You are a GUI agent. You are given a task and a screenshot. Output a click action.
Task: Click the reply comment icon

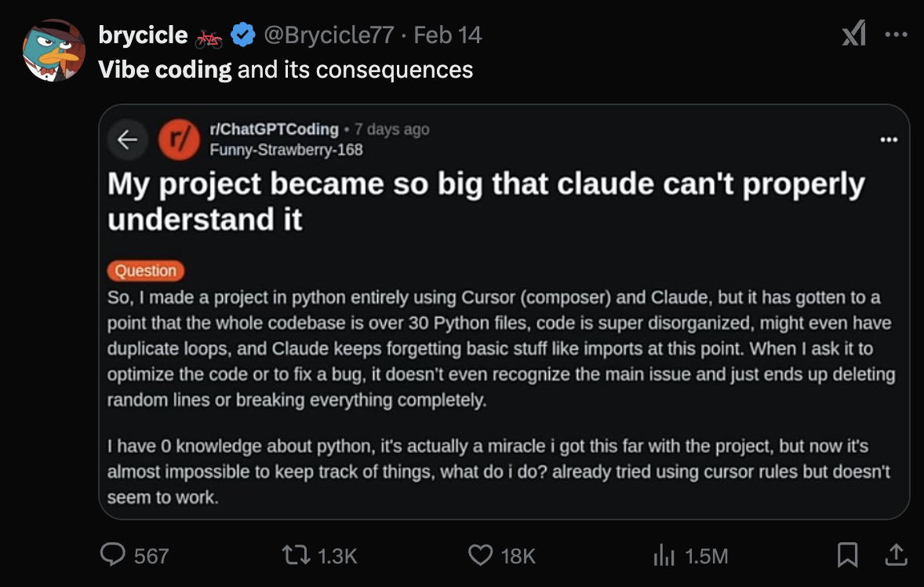(x=115, y=556)
